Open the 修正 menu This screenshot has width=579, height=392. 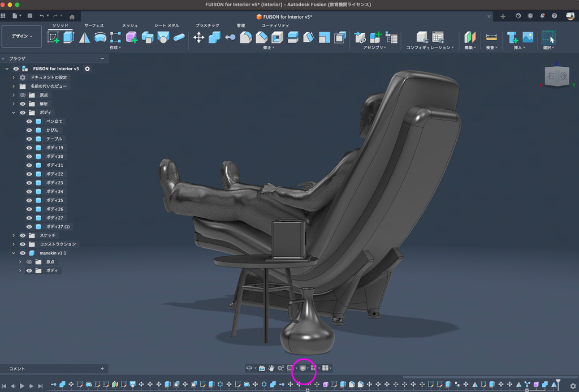(268, 48)
